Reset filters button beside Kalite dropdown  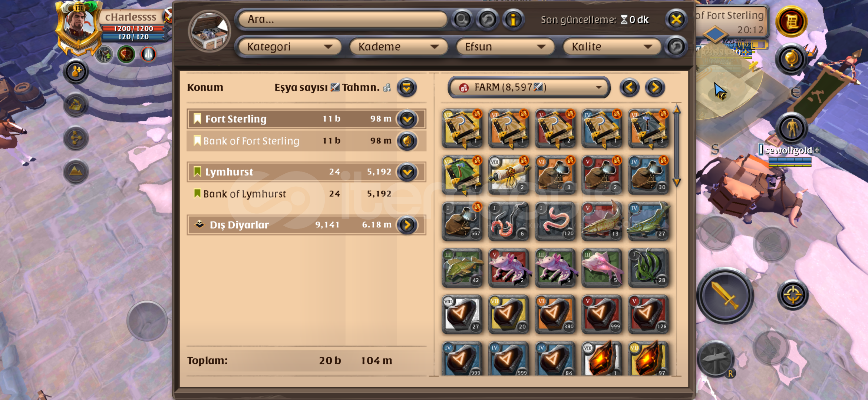[x=676, y=47]
